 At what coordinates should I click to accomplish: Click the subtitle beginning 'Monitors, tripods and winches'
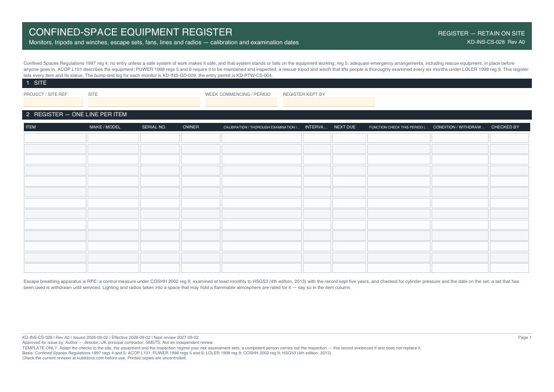[163, 43]
